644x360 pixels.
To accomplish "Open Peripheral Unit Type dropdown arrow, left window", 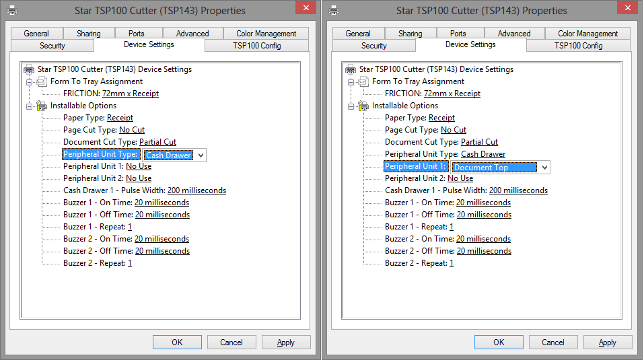I will 201,155.
